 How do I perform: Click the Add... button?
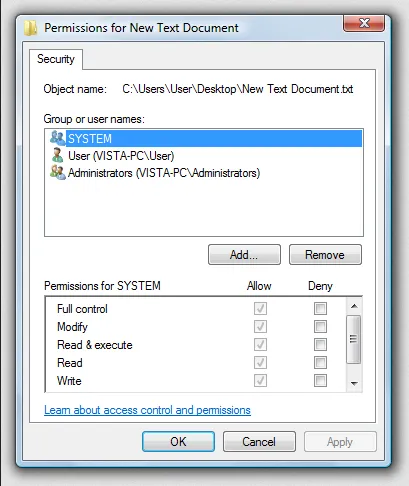tap(244, 255)
